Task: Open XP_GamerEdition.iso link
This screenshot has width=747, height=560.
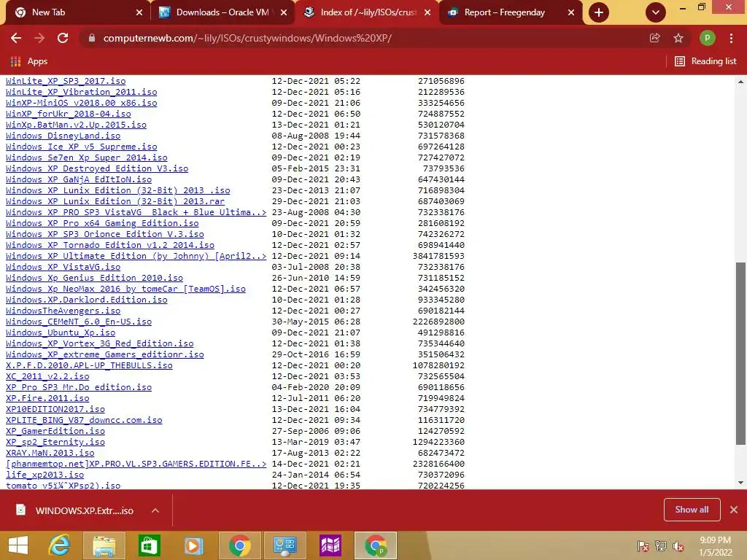Action: point(55,431)
